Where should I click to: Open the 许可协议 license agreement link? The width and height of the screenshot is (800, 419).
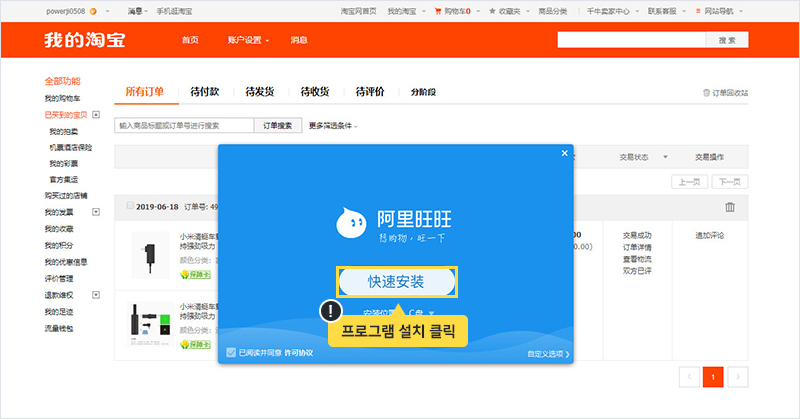point(299,353)
